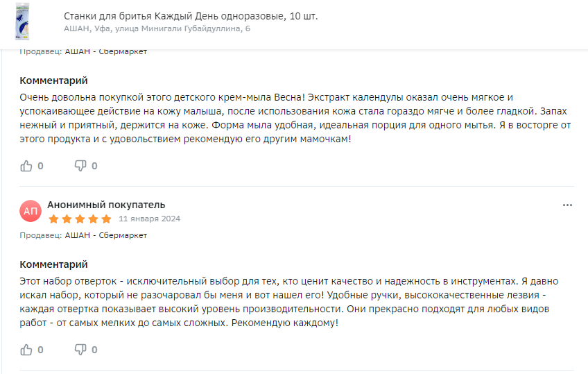The image size is (588, 374).
Task: Click the Комментарий heading above the cream-soap review
Action: click(53, 80)
